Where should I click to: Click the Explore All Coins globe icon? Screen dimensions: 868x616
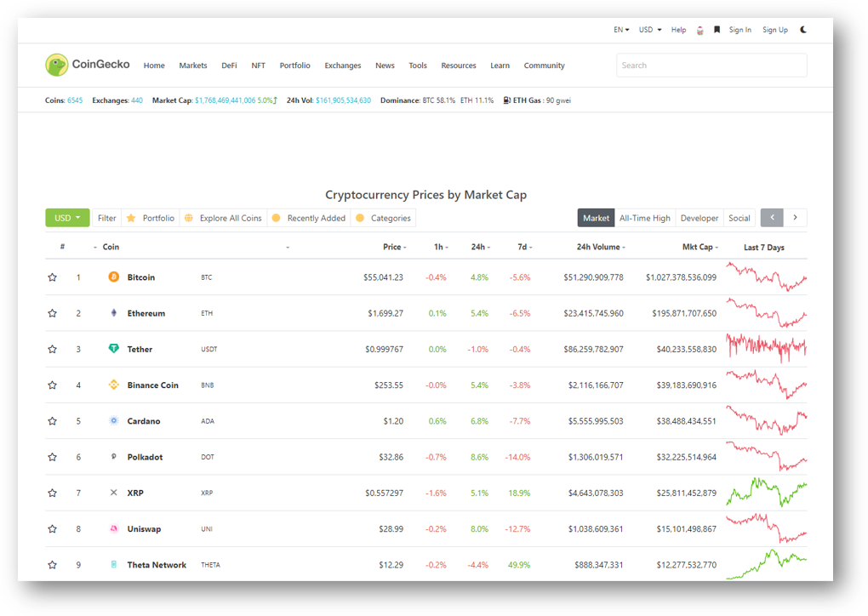189,218
